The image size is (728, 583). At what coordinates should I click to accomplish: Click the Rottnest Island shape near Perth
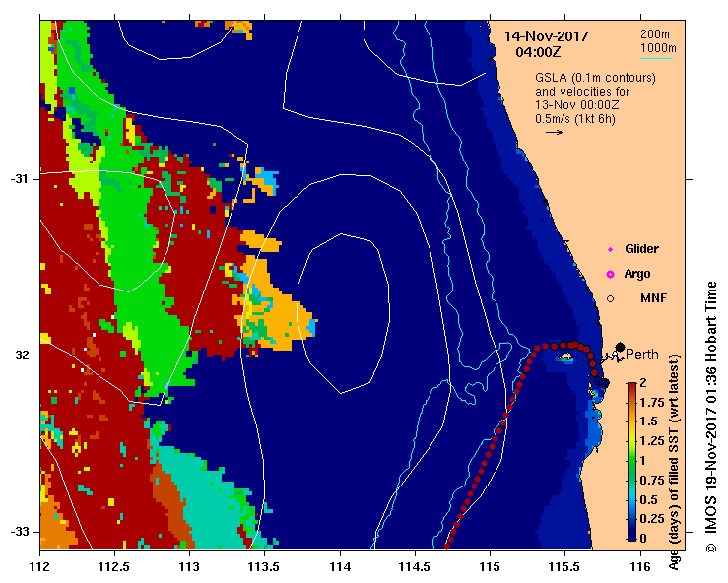point(564,357)
